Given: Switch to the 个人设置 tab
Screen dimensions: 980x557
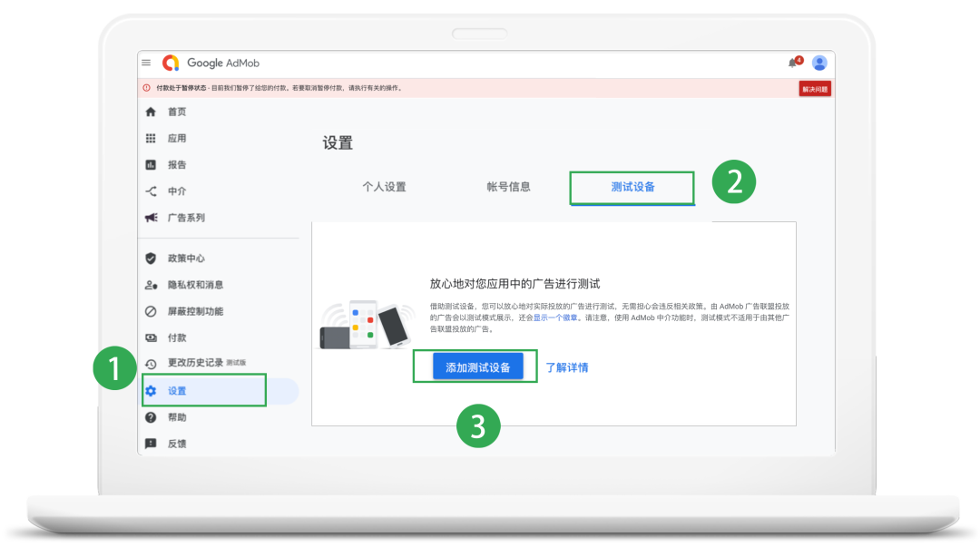Looking at the screenshot, I should tap(384, 187).
